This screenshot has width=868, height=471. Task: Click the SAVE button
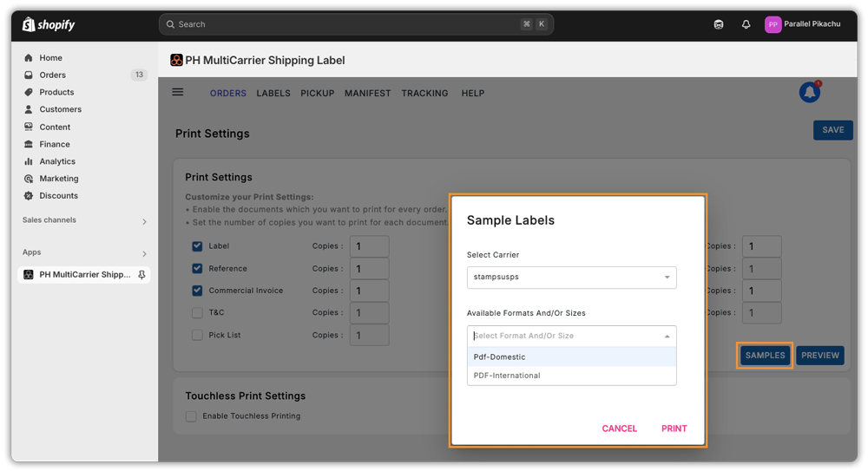832,130
